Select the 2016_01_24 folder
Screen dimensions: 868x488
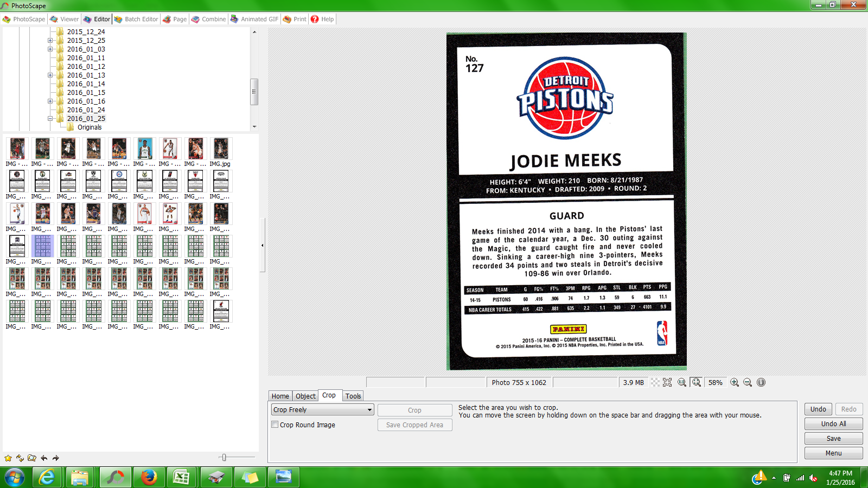(x=86, y=110)
